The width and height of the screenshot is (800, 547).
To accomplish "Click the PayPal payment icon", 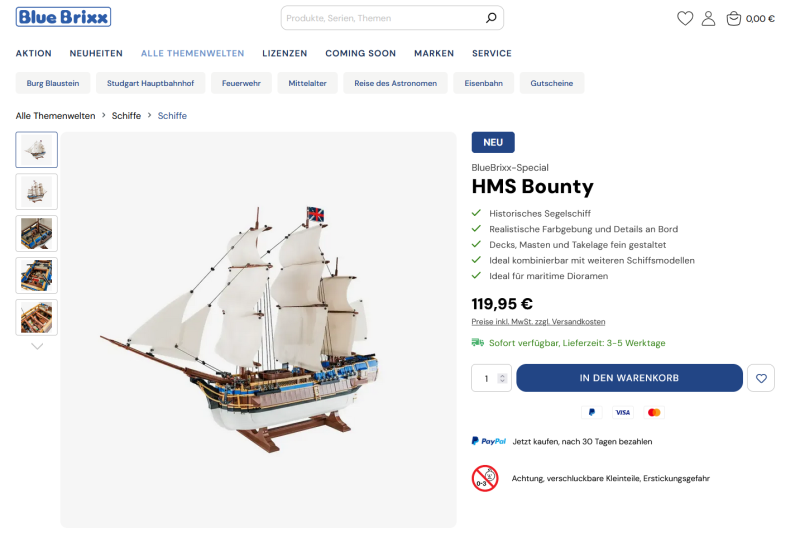I will pos(592,412).
